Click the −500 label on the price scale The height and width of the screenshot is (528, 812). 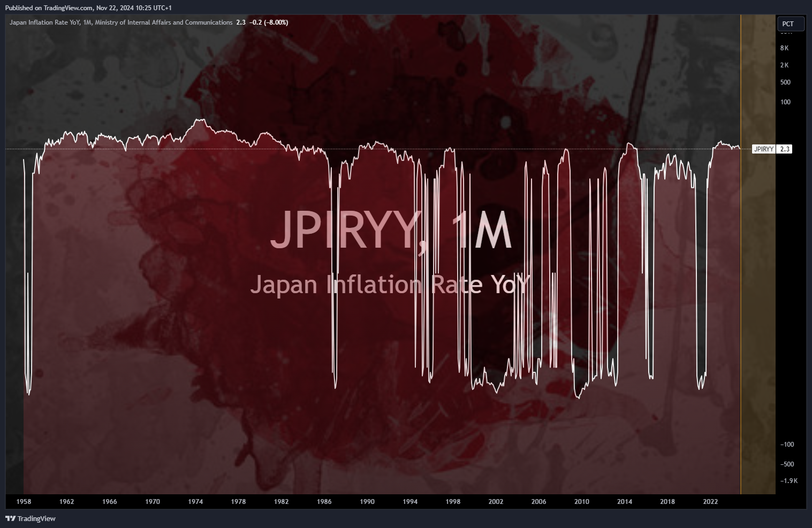pyautogui.click(x=787, y=464)
